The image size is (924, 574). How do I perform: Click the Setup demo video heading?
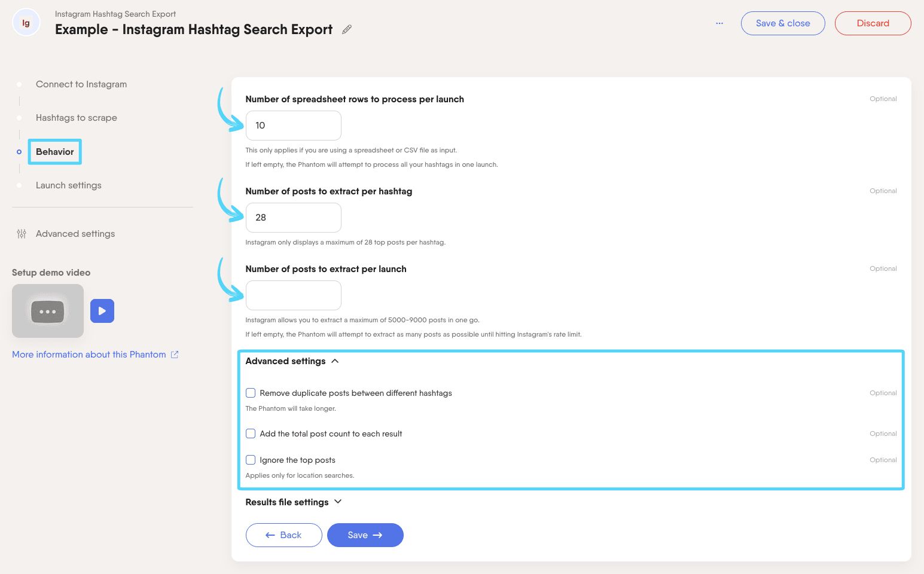51,273
